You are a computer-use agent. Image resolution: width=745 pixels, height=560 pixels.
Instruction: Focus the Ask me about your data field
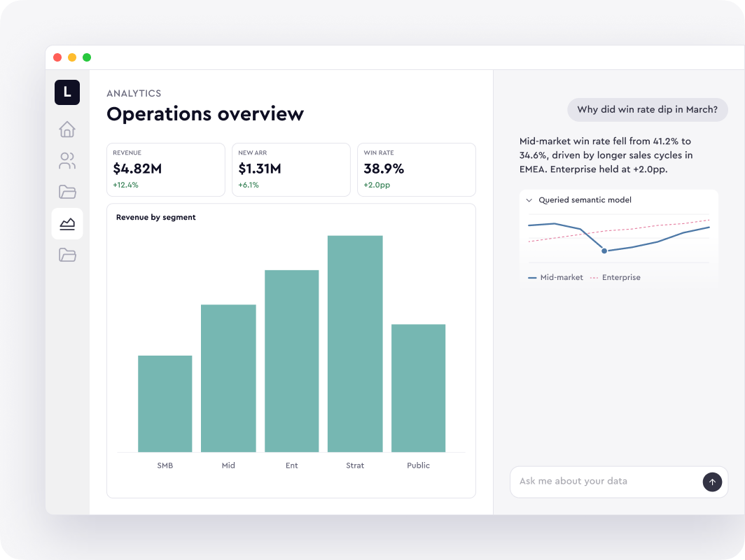[x=619, y=482]
